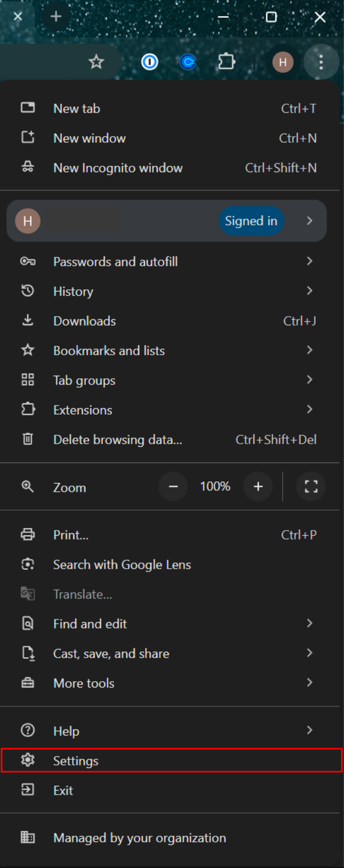The width and height of the screenshot is (344, 868).
Task: Open a new tab with plus icon
Action: pos(56,17)
